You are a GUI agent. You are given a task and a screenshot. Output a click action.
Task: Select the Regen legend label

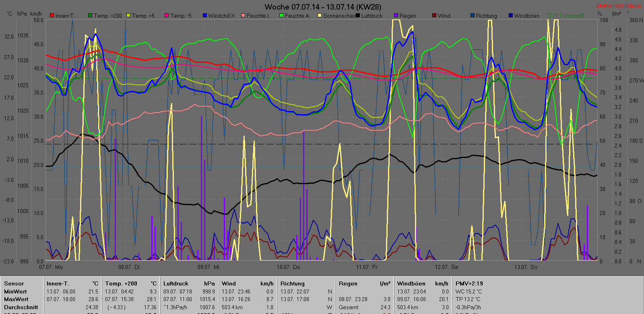tap(408, 16)
